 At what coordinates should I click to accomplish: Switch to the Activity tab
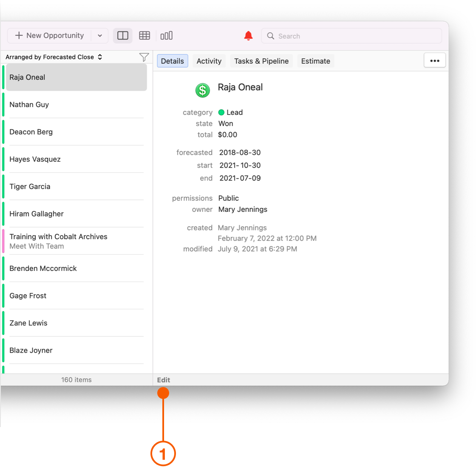coord(209,61)
